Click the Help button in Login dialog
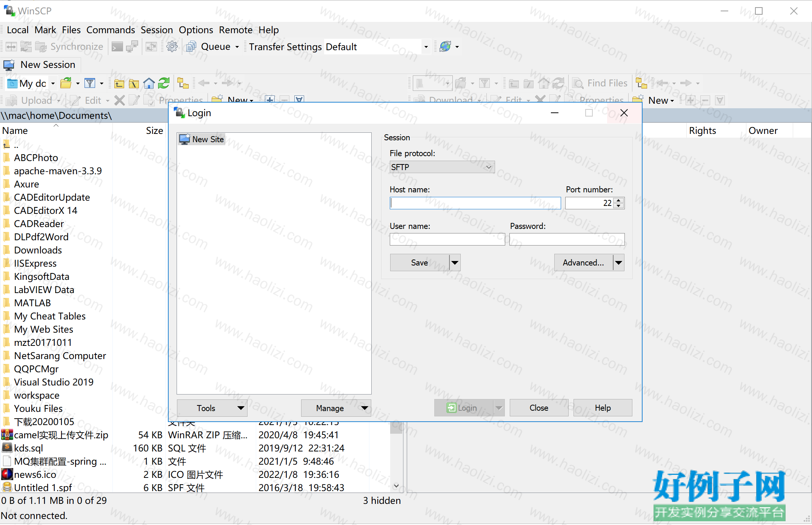This screenshot has width=812, height=525. pos(603,408)
